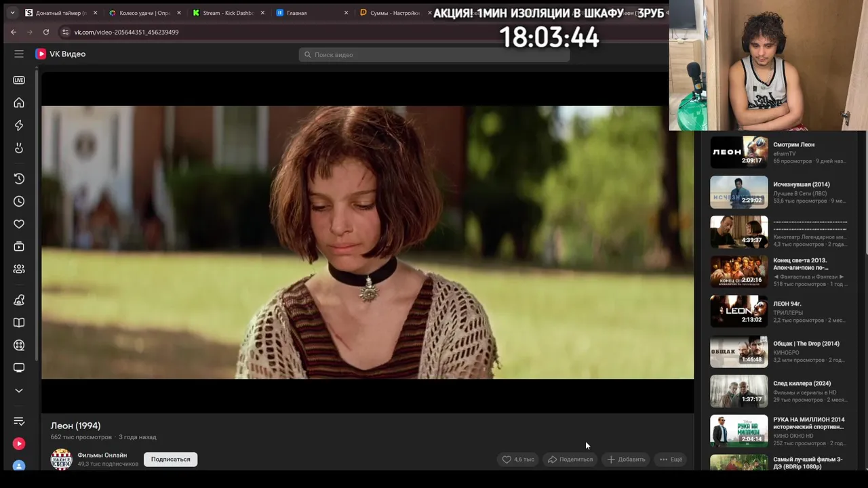Open Общак | The Drop (2014) title
Image resolution: width=868 pixels, height=488 pixels.
pyautogui.click(x=806, y=344)
